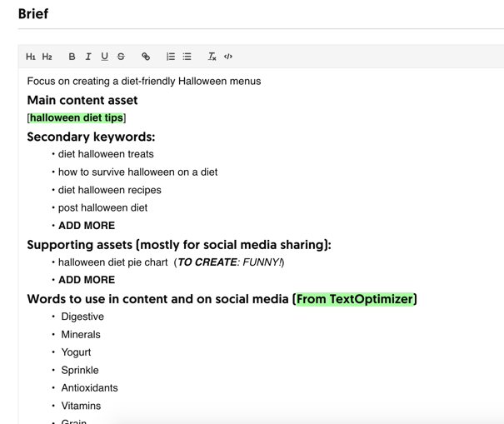
Task: Click the 'Antioxidants' list item
Action: tap(89, 388)
